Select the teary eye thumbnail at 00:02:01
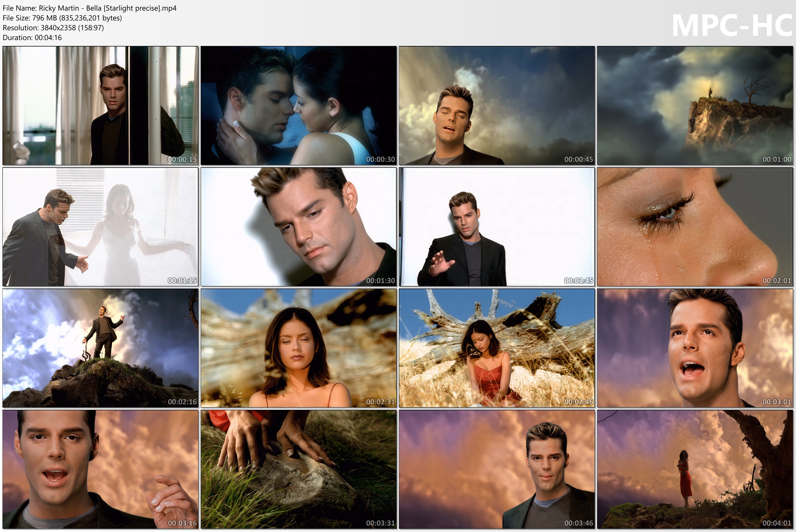Viewport: 796px width, 532px height. [x=695, y=227]
